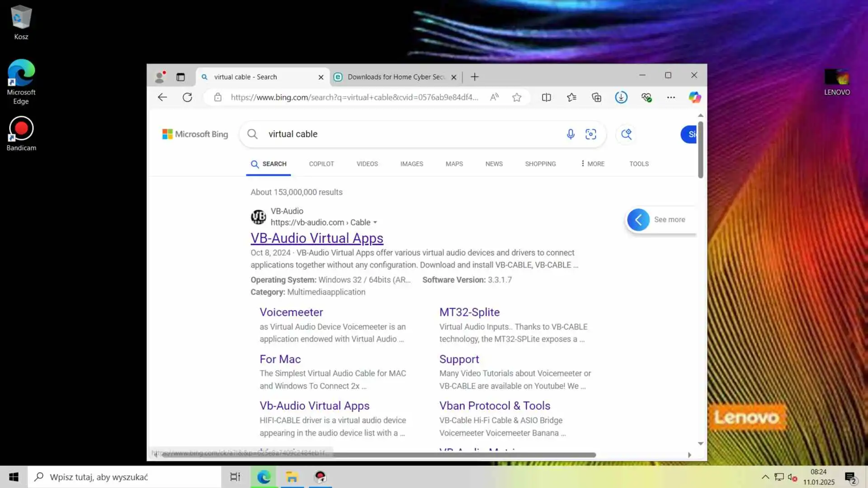The height and width of the screenshot is (488, 868).
Task: Open the Copilot icon in Edge toolbar
Action: [694, 97]
